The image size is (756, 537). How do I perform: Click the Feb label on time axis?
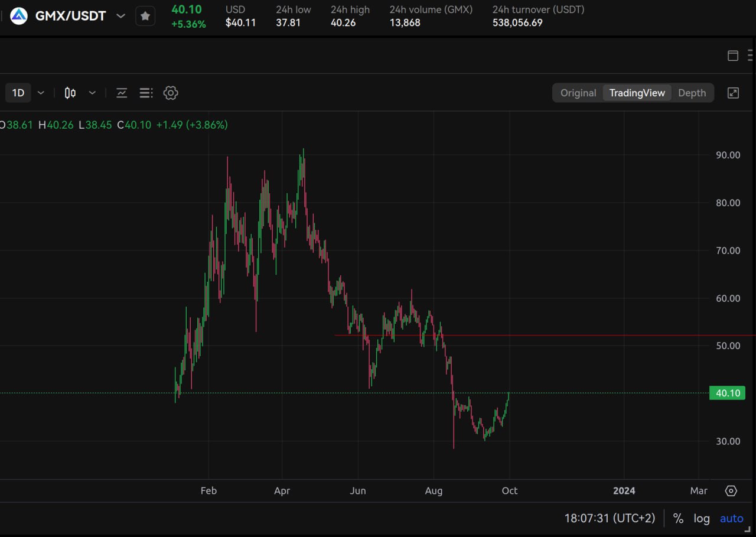pos(208,491)
